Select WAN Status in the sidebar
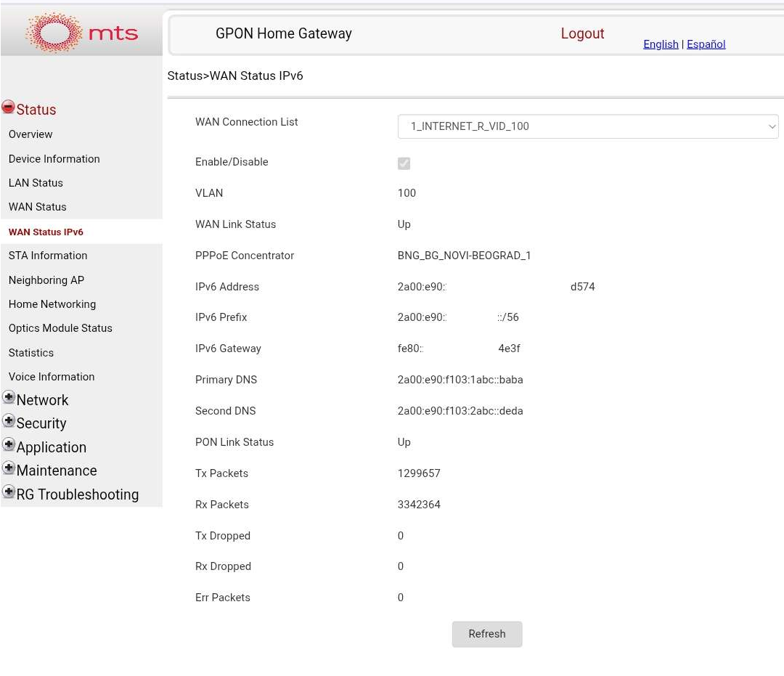Image resolution: width=784 pixels, height=676 pixels. coord(37,207)
